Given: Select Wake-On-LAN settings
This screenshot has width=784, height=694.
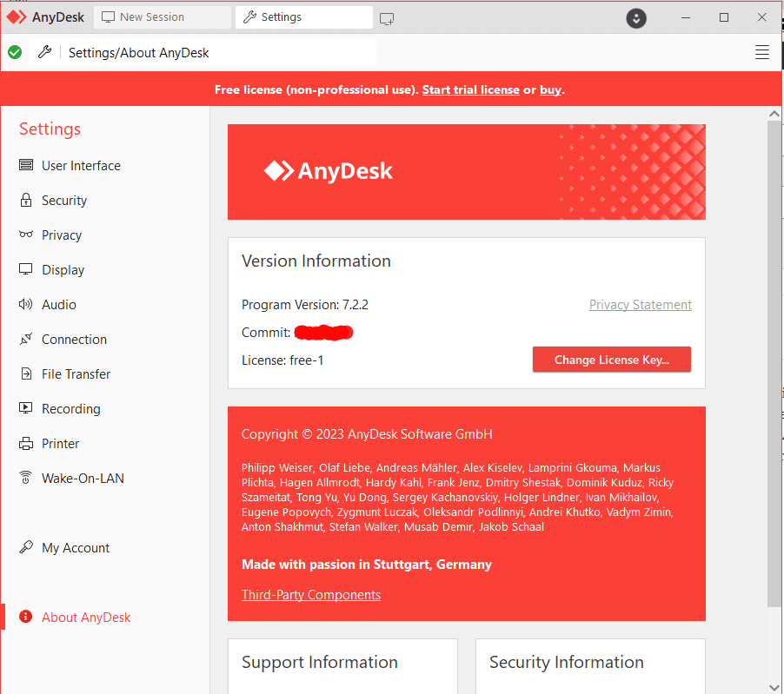Looking at the screenshot, I should (x=83, y=478).
